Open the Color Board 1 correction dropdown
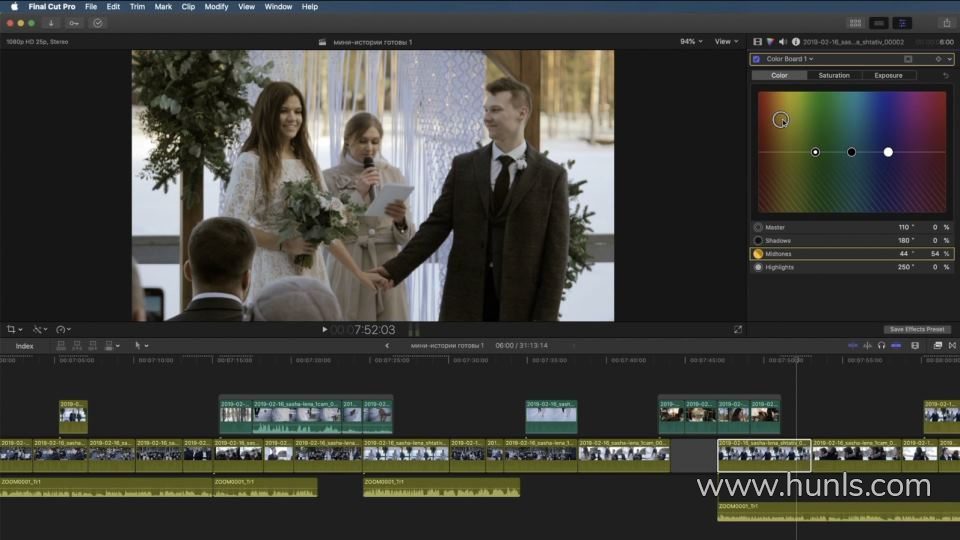Screen dimensions: 960x540 (x=790, y=59)
